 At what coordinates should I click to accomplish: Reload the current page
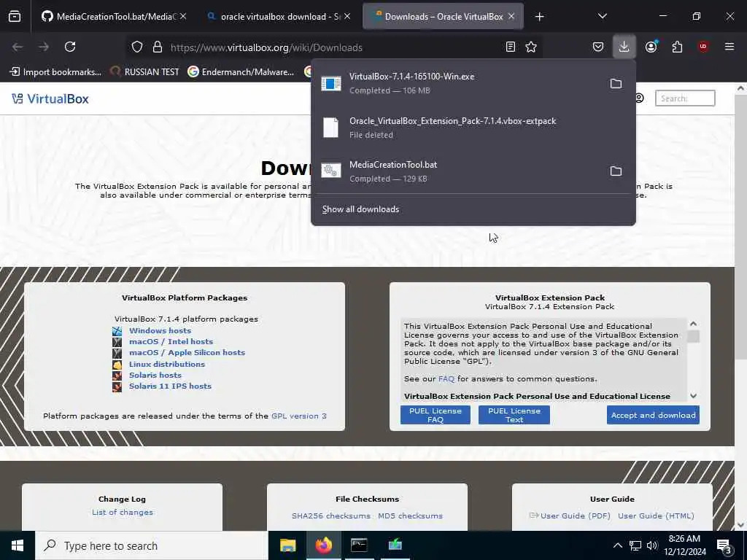pyautogui.click(x=70, y=47)
